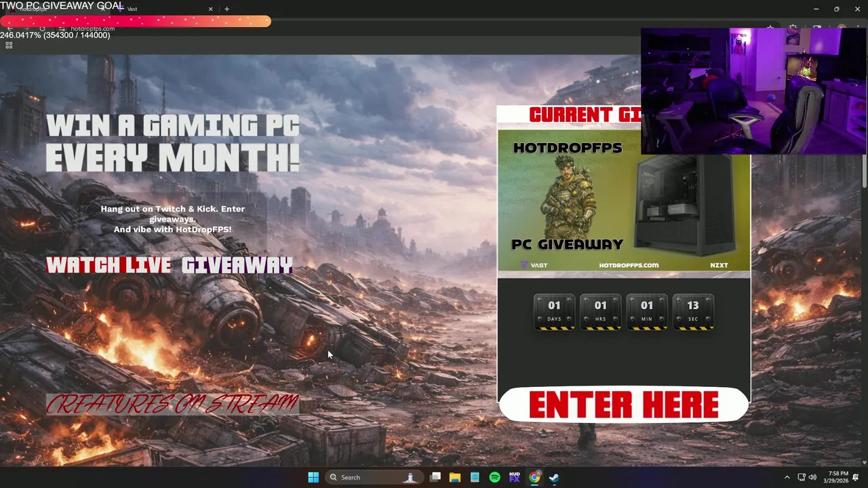Open Spotify from the taskbar
The image size is (868, 488).
(494, 477)
